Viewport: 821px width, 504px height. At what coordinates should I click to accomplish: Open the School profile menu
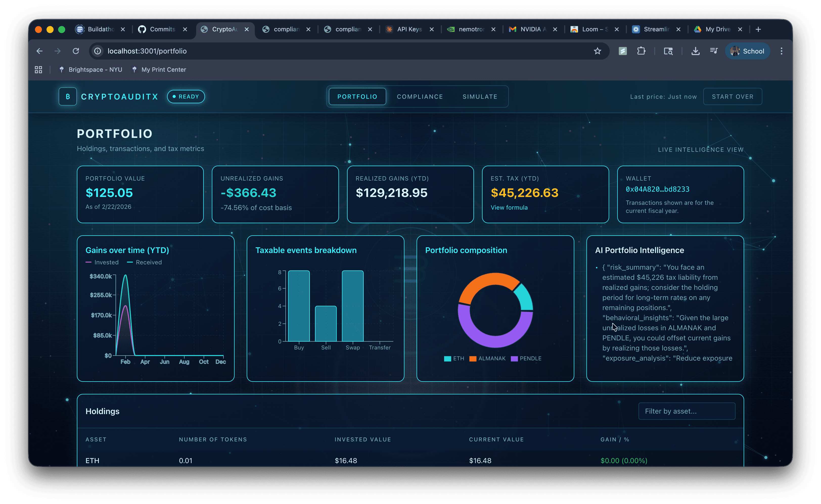(x=747, y=51)
